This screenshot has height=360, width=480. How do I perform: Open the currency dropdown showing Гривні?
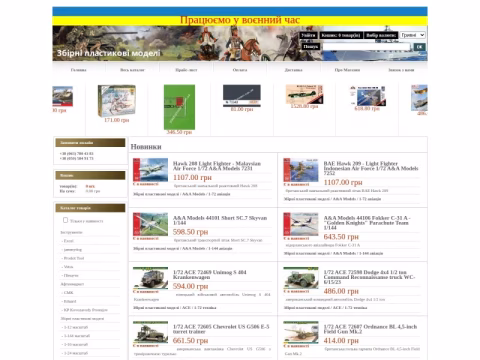coord(413,35)
